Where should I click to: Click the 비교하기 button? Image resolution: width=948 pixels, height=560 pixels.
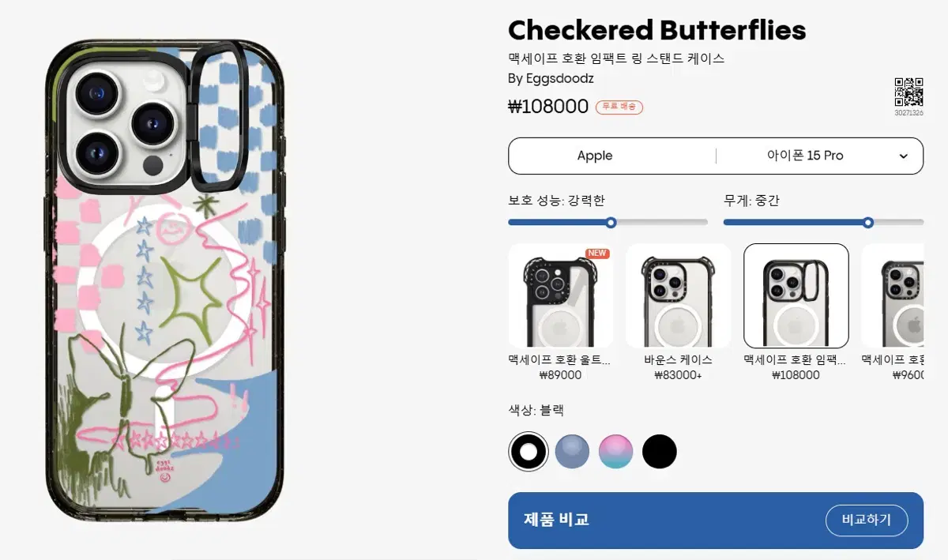click(x=867, y=520)
